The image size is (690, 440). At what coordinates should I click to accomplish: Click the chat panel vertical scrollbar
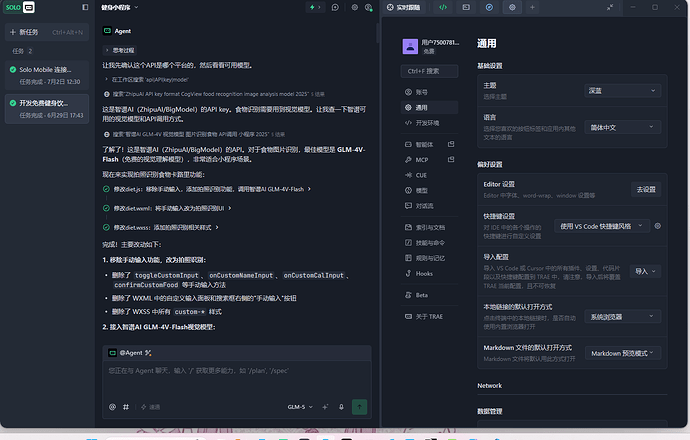(377, 33)
